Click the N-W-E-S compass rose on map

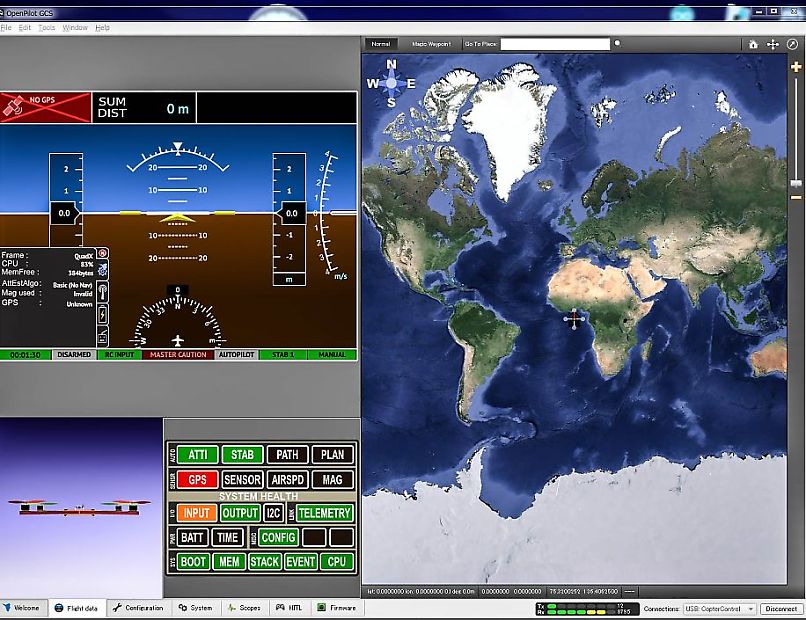[x=392, y=83]
